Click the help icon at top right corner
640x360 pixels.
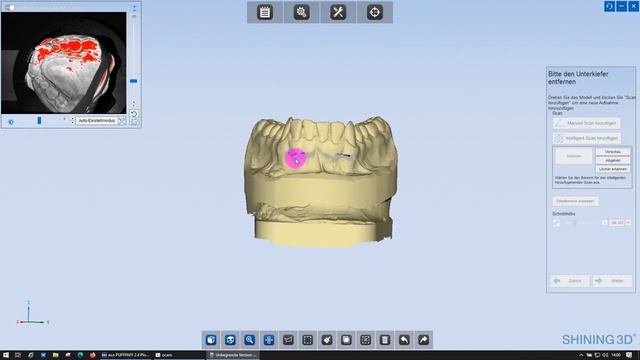tap(609, 6)
